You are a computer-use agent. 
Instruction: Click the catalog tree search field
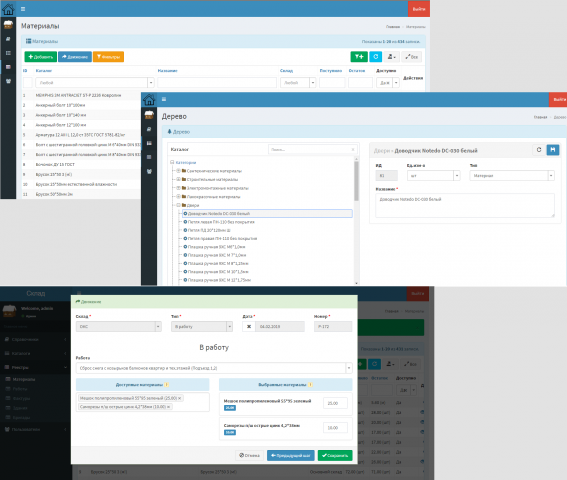312,149
